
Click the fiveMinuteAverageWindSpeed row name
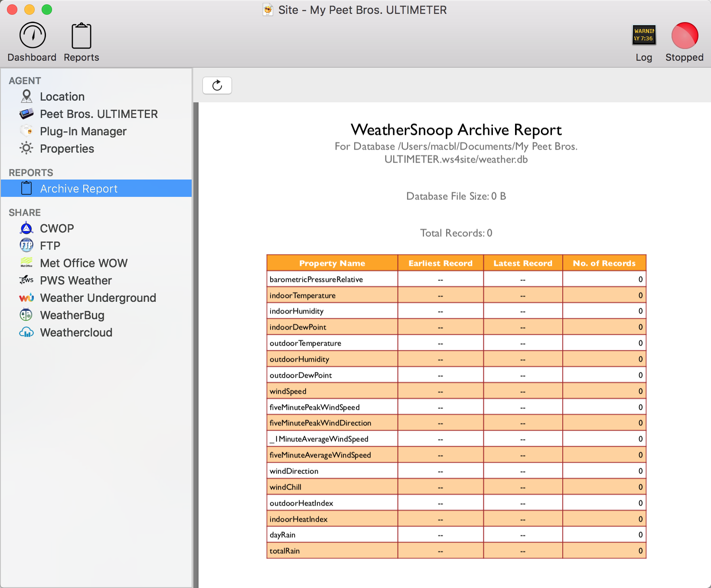pyautogui.click(x=320, y=455)
